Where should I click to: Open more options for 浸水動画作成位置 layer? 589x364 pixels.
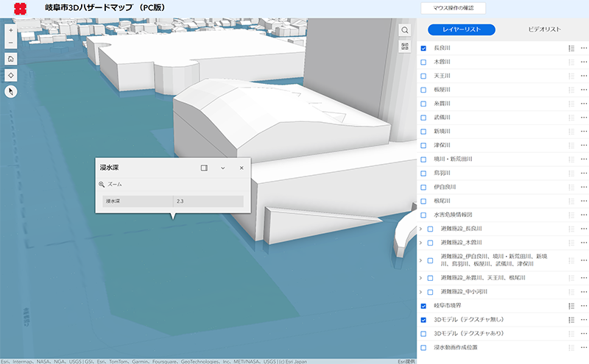tap(583, 348)
